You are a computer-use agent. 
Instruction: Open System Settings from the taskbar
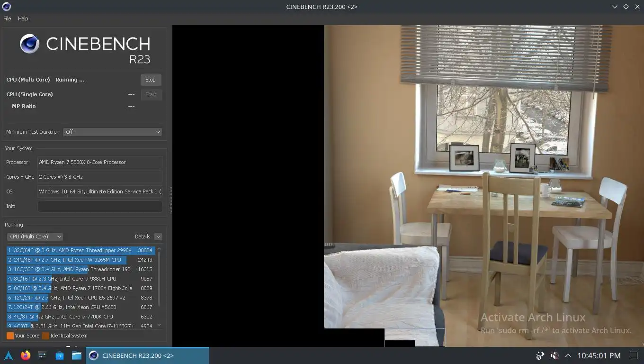pyautogui.click(x=43, y=355)
